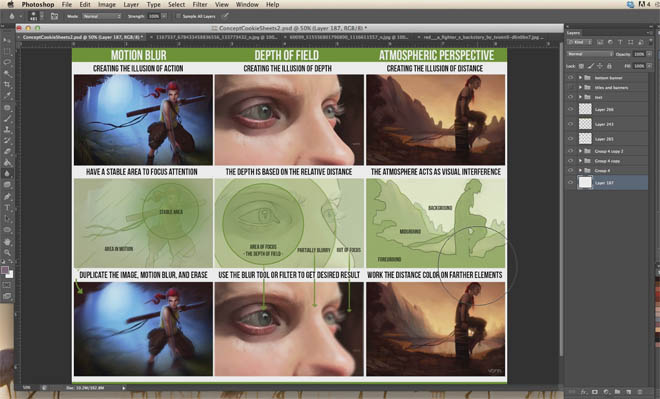The image size is (660, 399).
Task: Select the Type tool
Action: point(7,207)
